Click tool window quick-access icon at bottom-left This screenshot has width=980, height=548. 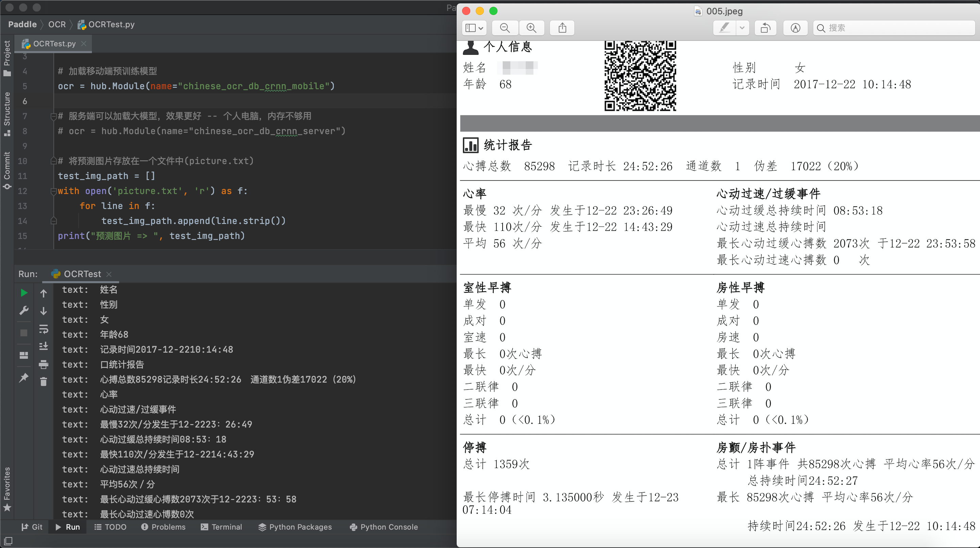[x=8, y=541]
